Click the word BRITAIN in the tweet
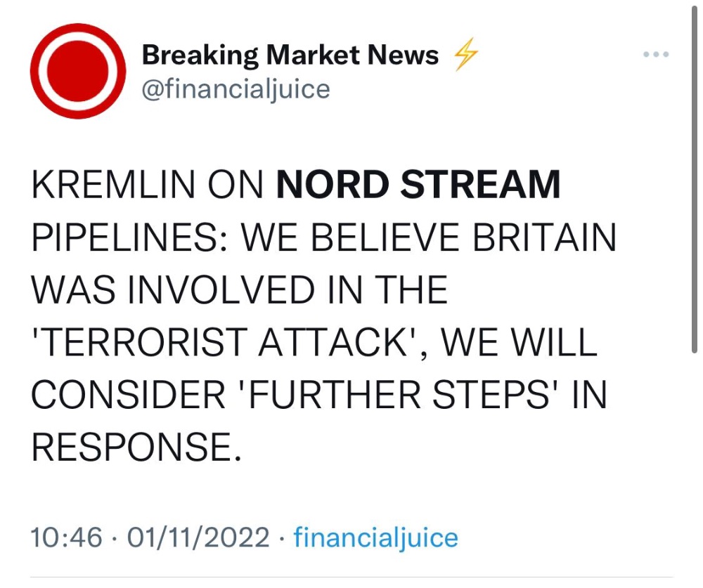This screenshot has width=703, height=588. tap(545, 237)
